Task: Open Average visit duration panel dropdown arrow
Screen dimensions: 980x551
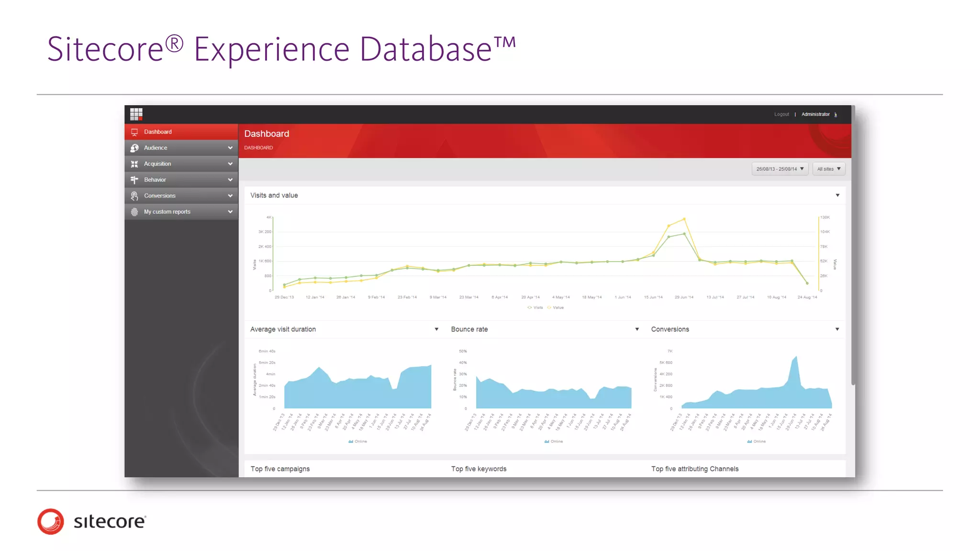Action: pyautogui.click(x=436, y=329)
